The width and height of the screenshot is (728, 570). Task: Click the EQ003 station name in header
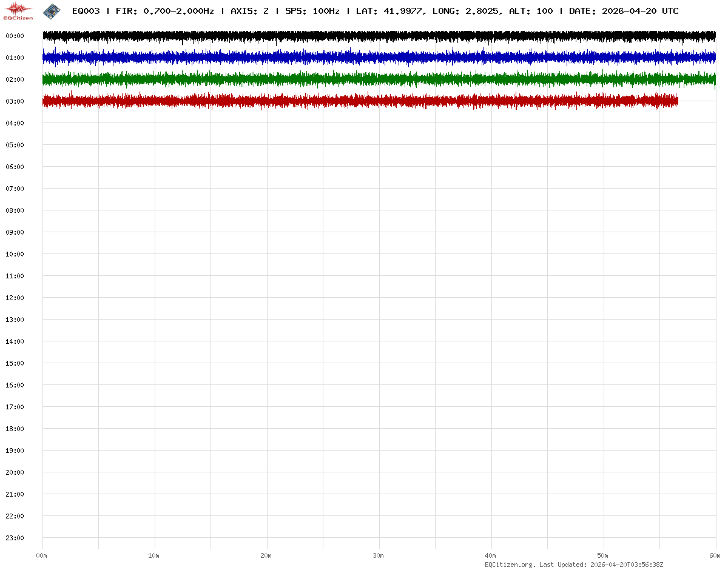(86, 11)
